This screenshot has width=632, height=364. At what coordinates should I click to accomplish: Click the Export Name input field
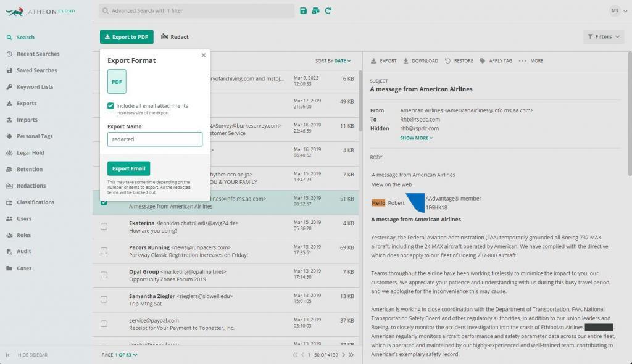(x=155, y=139)
